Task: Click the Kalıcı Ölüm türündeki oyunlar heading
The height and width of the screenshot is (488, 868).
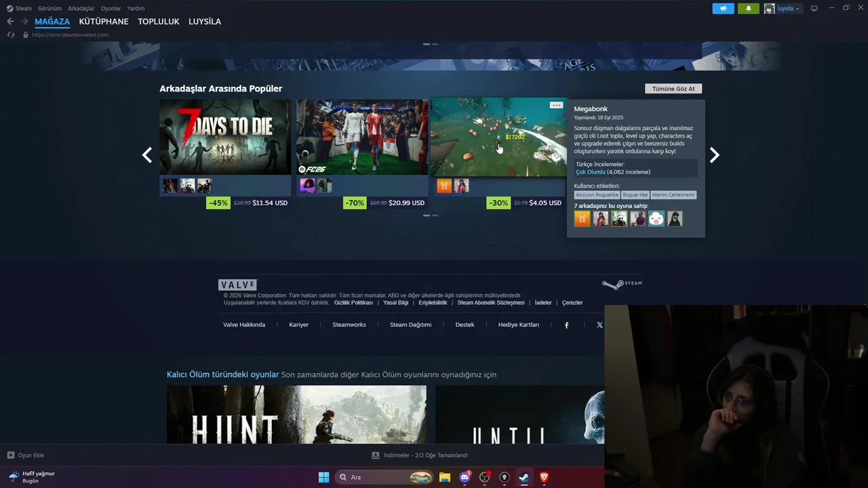Action: tap(223, 375)
